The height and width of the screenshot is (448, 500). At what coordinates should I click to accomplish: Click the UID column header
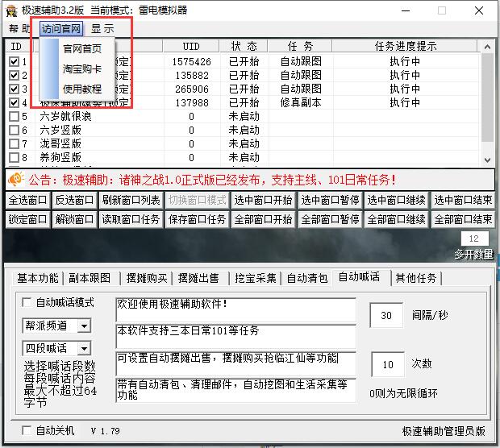coord(191,46)
